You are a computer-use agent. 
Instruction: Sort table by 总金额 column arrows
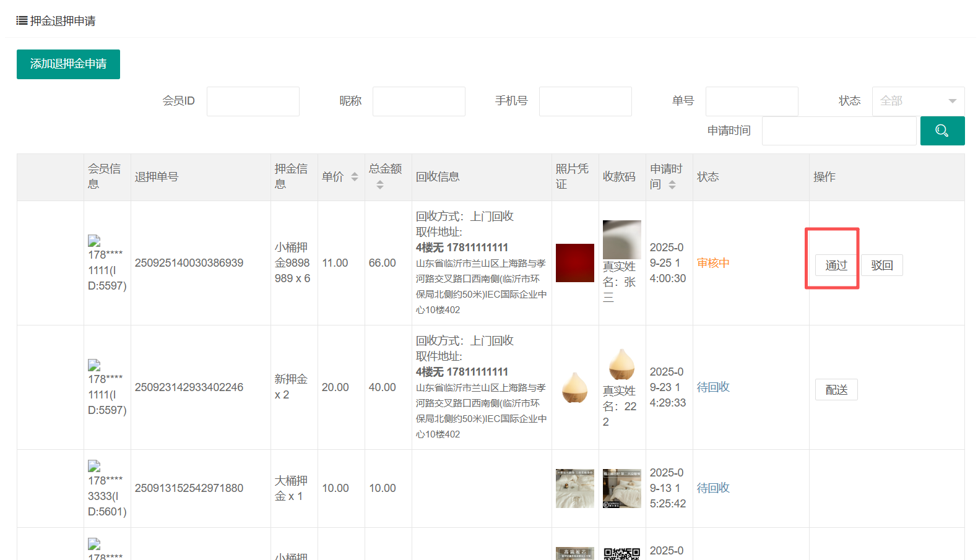tap(380, 184)
